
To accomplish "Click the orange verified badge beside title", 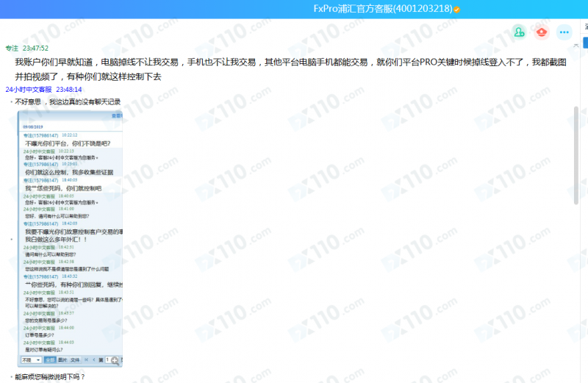I will [x=456, y=10].
